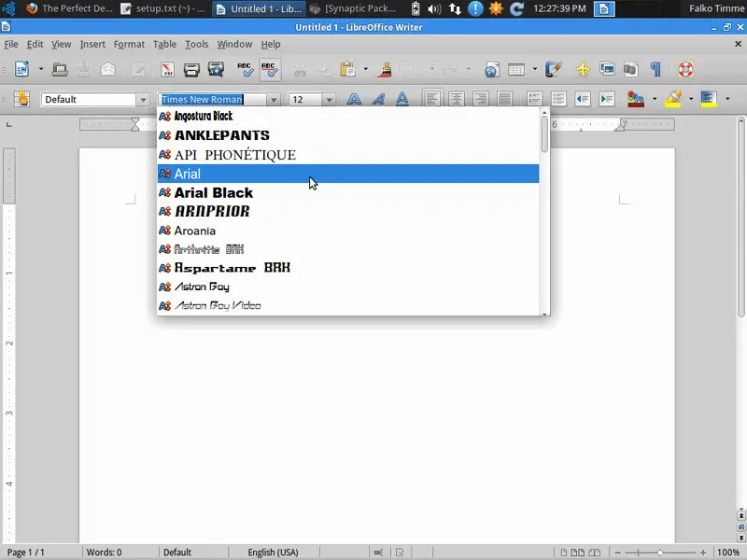Switch to the Firefox taskbar window
747x560 pixels.
click(69, 8)
